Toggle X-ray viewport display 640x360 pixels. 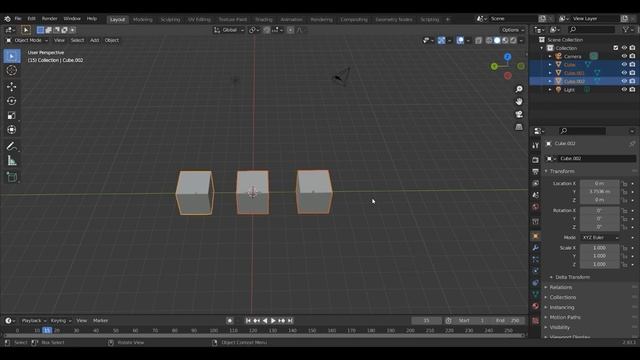478,40
